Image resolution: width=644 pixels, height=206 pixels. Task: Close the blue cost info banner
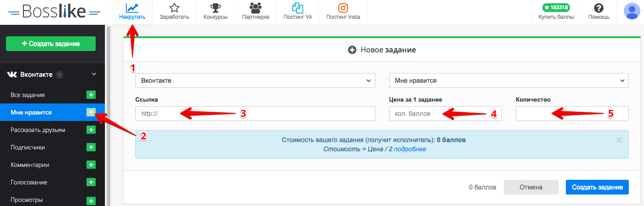point(619,140)
